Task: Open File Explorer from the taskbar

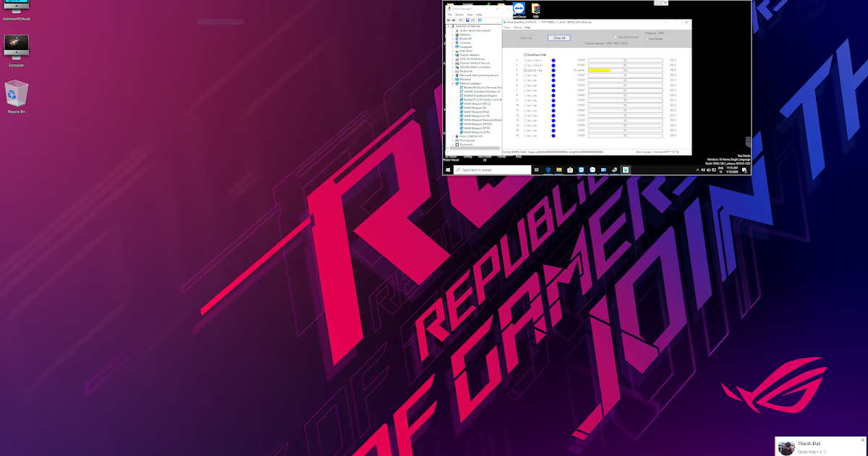Action: (x=559, y=171)
